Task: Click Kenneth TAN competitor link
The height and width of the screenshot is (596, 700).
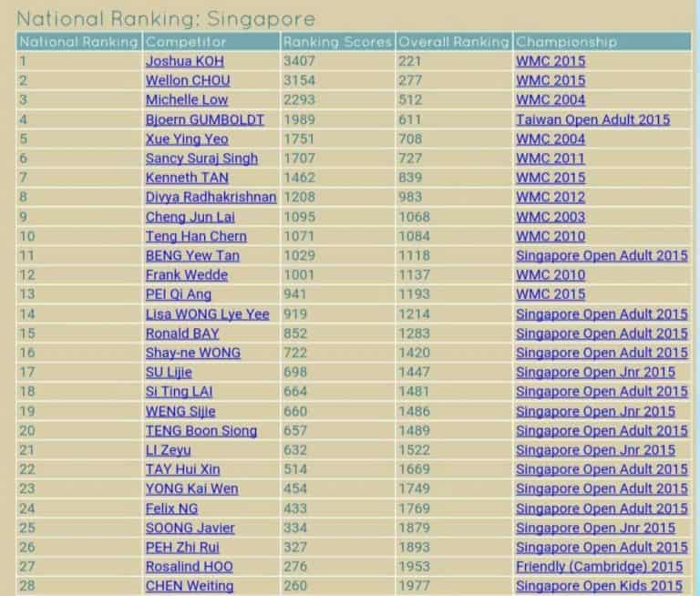Action: coord(187,178)
